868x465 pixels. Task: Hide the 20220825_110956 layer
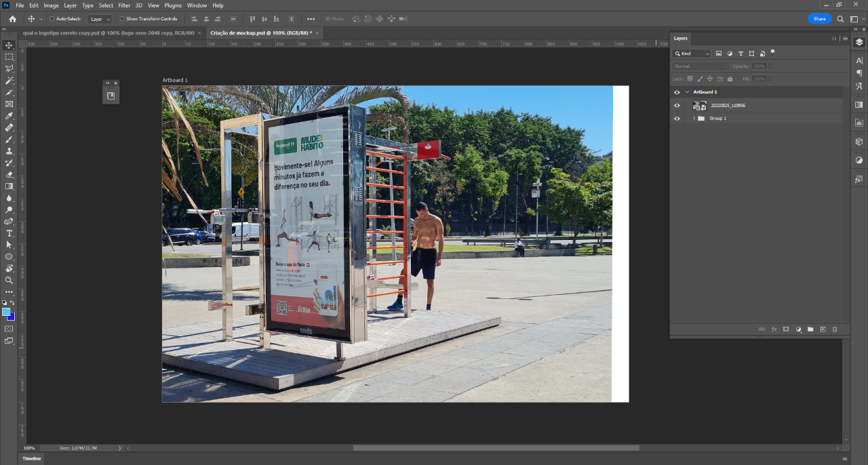point(677,106)
